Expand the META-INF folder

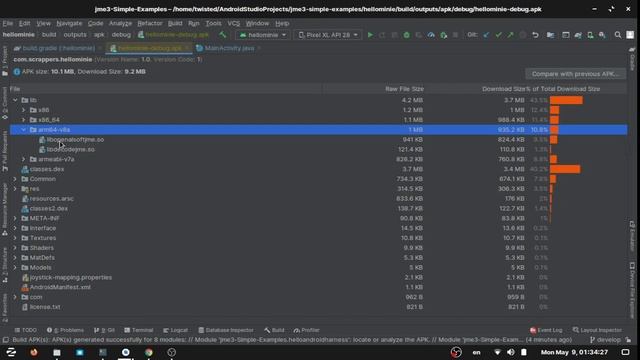[x=15, y=218]
